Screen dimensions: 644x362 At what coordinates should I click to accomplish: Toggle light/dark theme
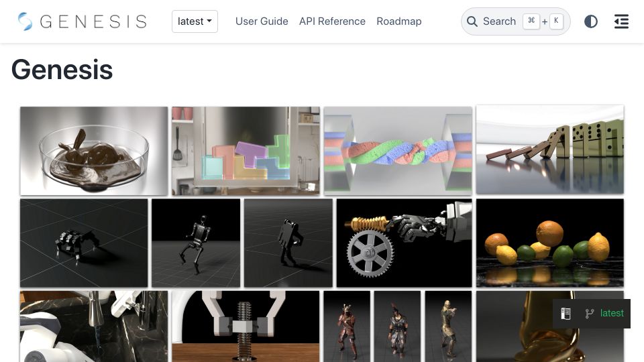(x=590, y=21)
